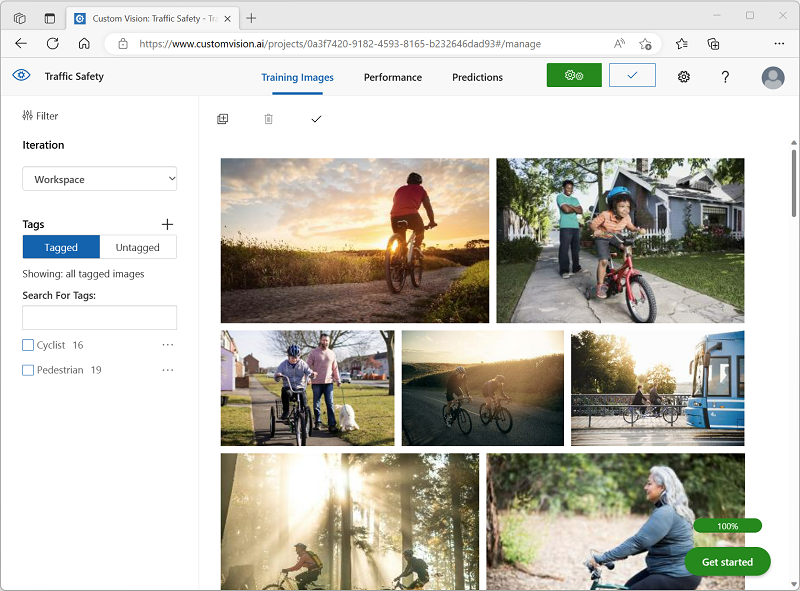Image resolution: width=800 pixels, height=591 pixels.
Task: Add a new tag with plus icon
Action: pyautogui.click(x=167, y=224)
